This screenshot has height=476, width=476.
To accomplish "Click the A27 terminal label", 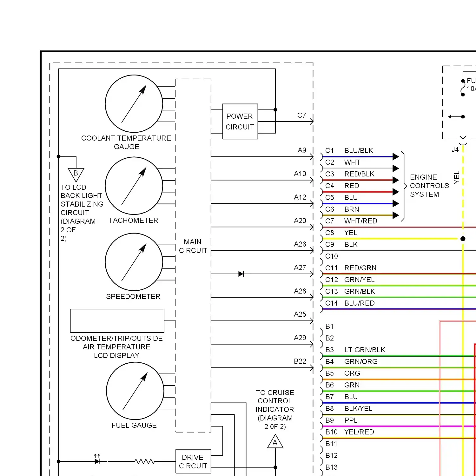I will pyautogui.click(x=300, y=268).
